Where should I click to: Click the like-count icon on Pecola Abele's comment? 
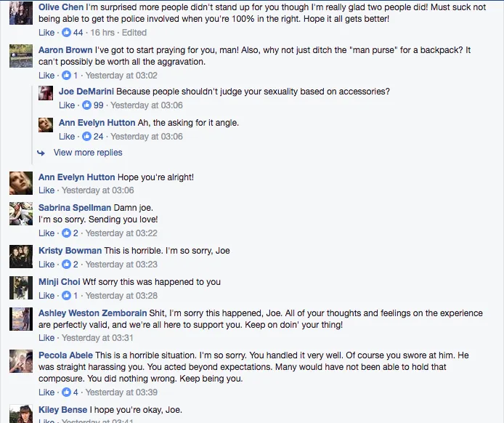67,392
